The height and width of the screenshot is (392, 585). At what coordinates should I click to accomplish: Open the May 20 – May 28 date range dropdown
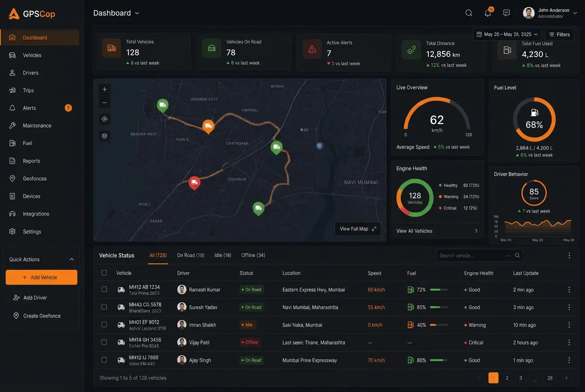[x=507, y=34]
